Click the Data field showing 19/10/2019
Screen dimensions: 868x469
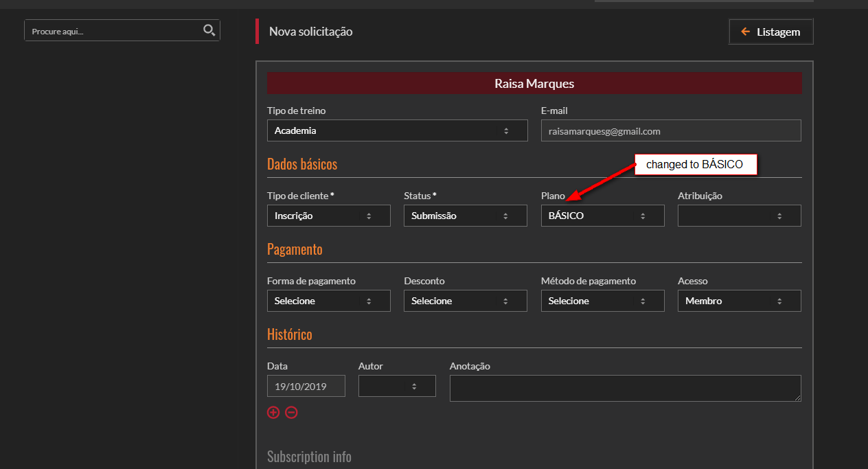click(306, 386)
